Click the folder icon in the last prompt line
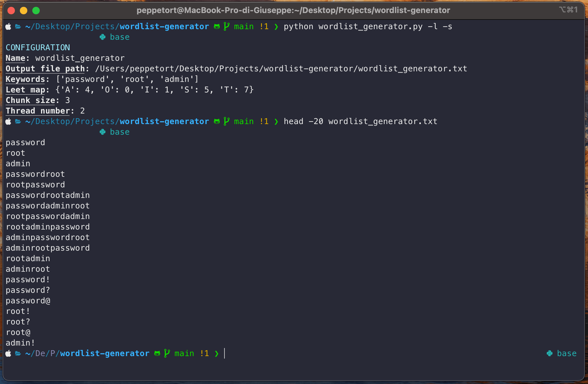This screenshot has height=384, width=588. [18, 353]
